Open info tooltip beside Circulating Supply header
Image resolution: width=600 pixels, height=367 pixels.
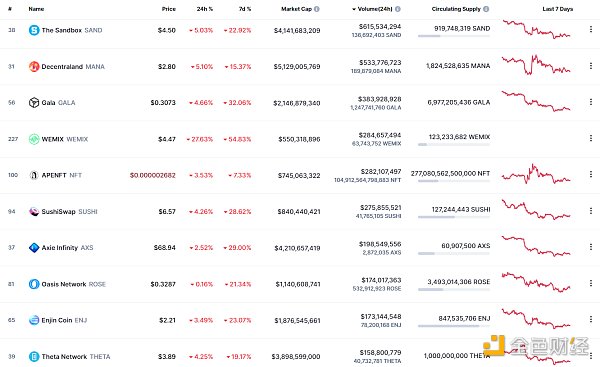click(x=486, y=9)
